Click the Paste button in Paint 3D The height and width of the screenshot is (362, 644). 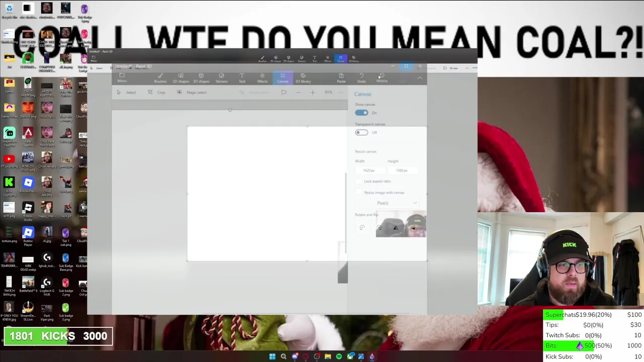click(x=341, y=78)
